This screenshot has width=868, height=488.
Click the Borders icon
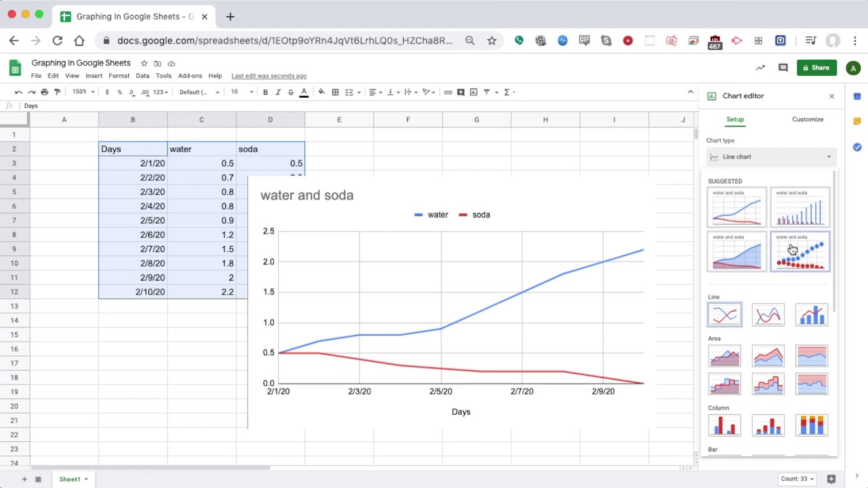335,92
